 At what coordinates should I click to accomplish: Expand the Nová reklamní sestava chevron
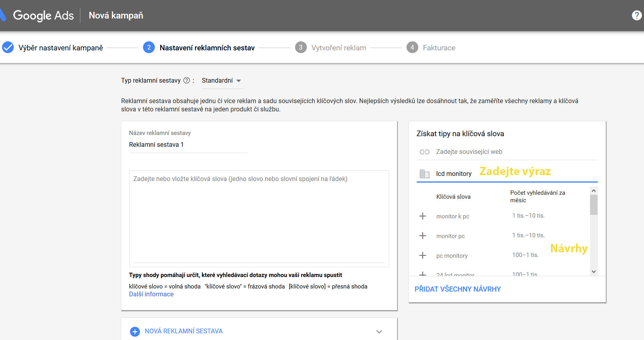tap(379, 331)
